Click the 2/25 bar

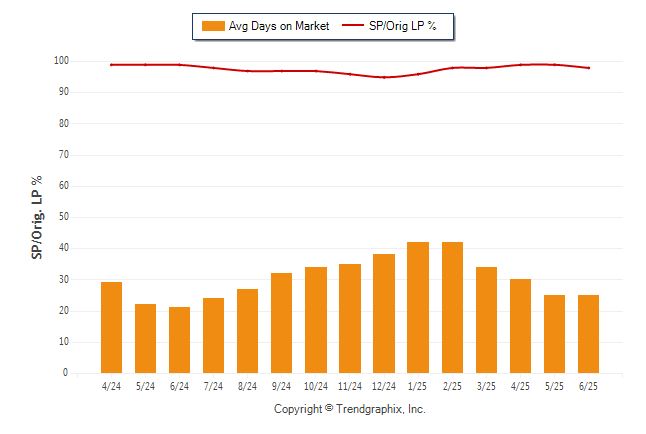tap(452, 307)
